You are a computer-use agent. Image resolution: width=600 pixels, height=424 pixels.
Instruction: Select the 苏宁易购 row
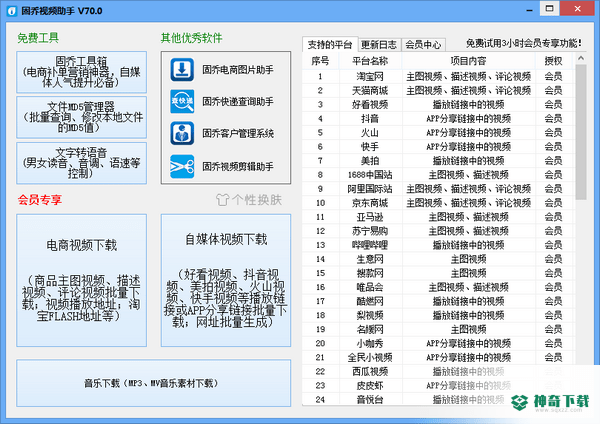pyautogui.click(x=439, y=231)
